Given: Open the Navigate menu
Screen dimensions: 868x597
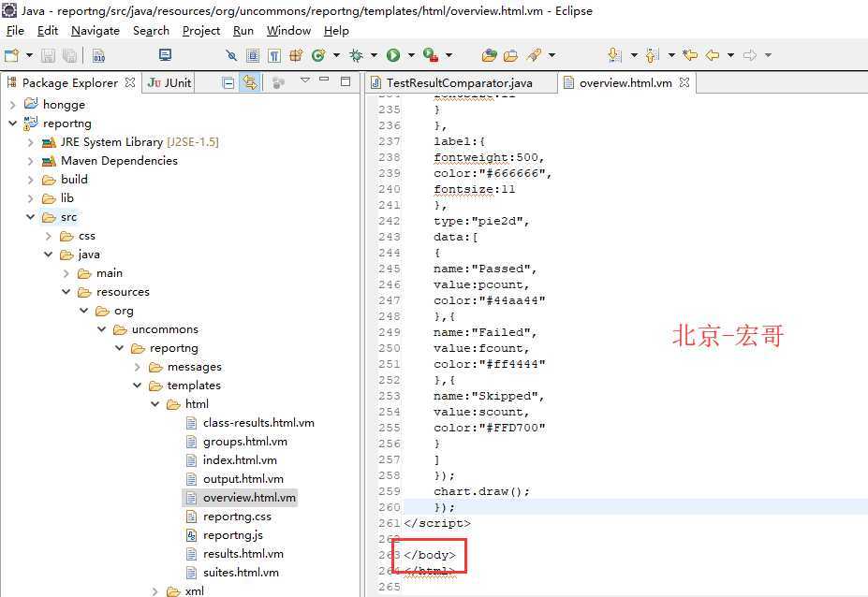Looking at the screenshot, I should 96,31.
